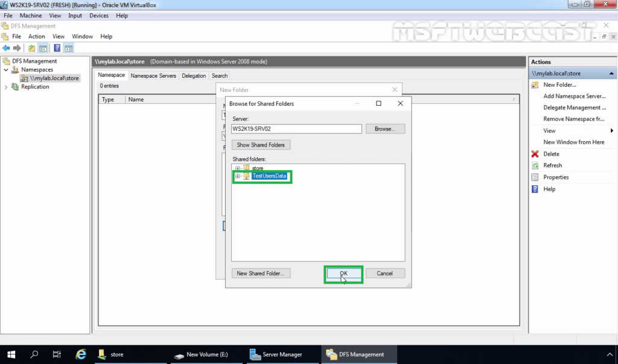Open Task View in the taskbar
618x364 pixels.
click(x=57, y=354)
